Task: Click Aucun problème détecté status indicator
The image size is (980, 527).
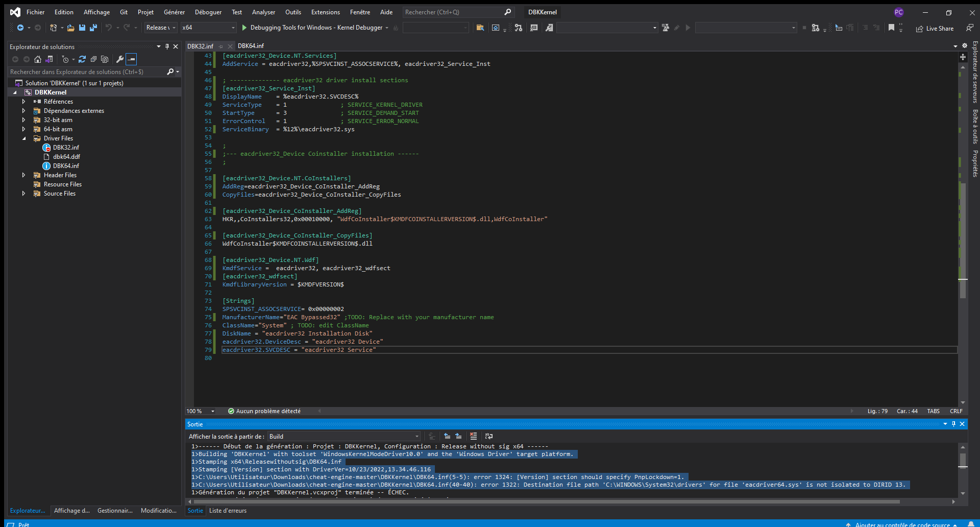Action: coord(264,411)
